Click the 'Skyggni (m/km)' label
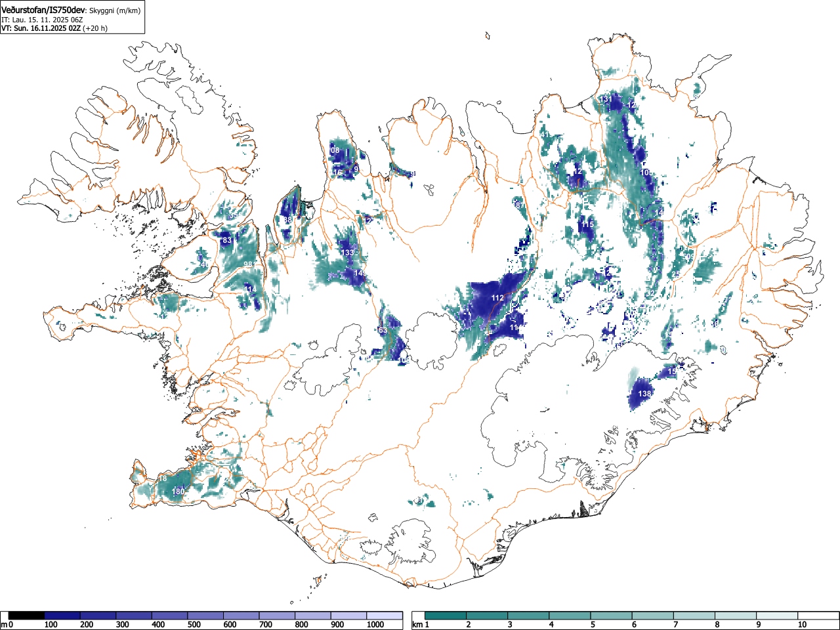This screenshot has height=630, width=840. click(x=114, y=10)
